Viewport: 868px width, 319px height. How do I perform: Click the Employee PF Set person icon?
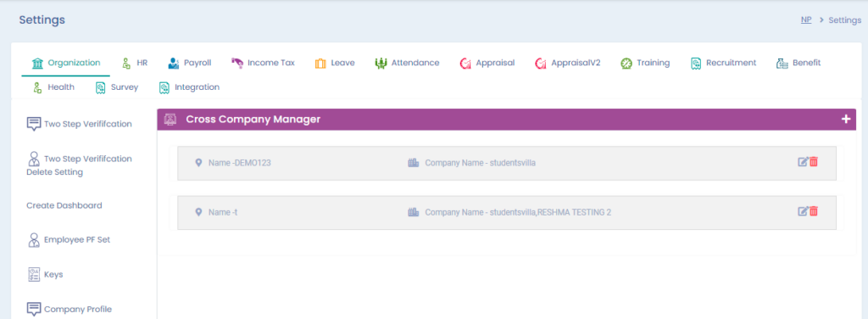click(x=34, y=240)
